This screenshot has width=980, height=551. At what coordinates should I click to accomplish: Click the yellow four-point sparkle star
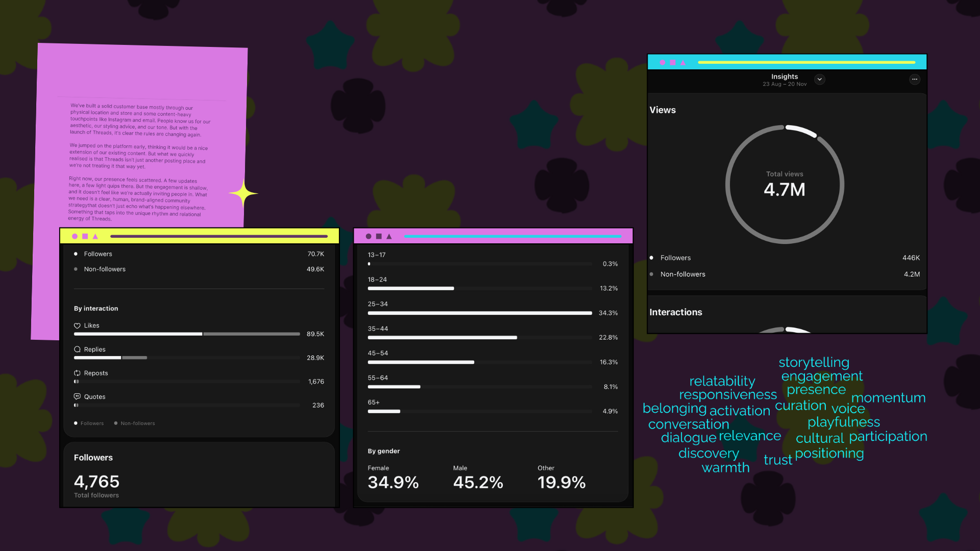tap(243, 193)
